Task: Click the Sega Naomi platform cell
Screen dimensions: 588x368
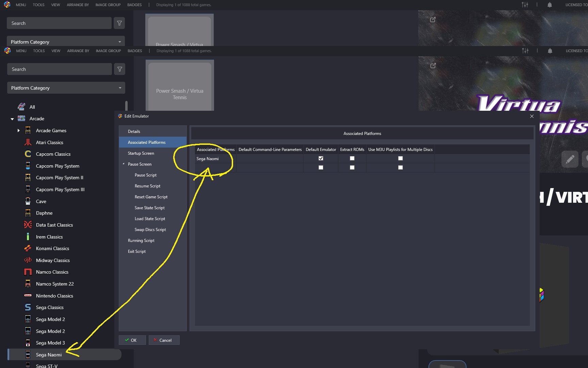Action: tap(215, 158)
